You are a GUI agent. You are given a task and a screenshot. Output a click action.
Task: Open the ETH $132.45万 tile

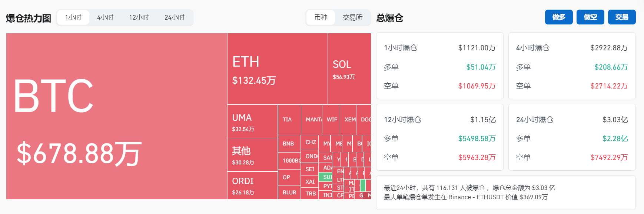[277, 69]
